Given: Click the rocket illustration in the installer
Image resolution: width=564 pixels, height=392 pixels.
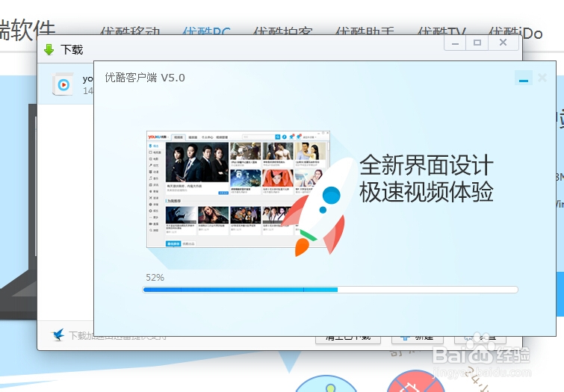Looking at the screenshot, I should [319, 207].
